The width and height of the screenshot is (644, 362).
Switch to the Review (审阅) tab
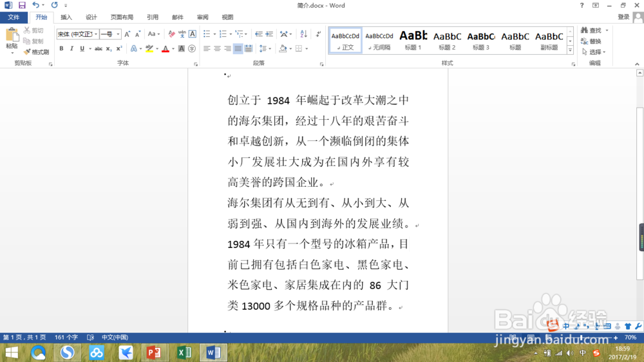click(x=202, y=17)
